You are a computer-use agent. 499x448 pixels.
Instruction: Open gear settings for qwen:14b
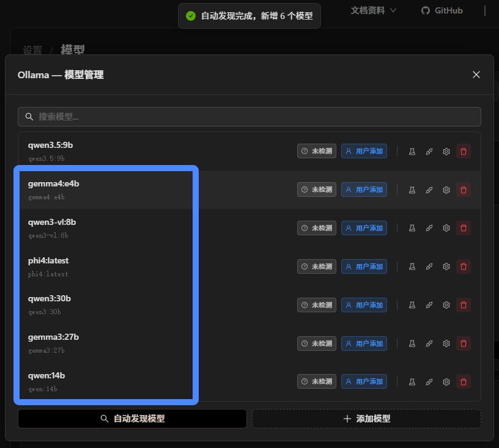446,381
